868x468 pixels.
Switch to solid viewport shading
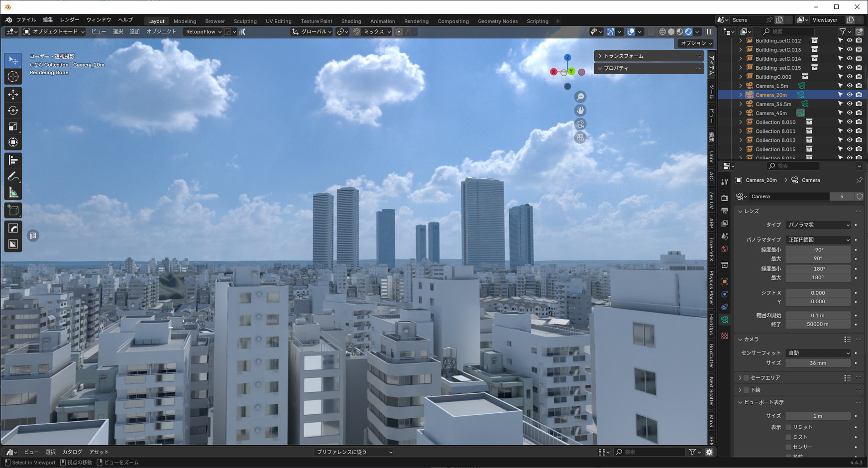point(671,31)
